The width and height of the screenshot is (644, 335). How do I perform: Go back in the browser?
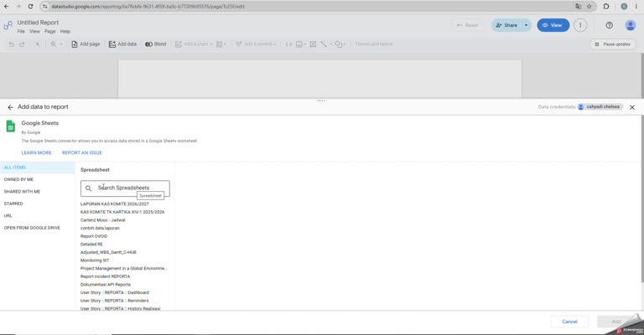click(7, 7)
